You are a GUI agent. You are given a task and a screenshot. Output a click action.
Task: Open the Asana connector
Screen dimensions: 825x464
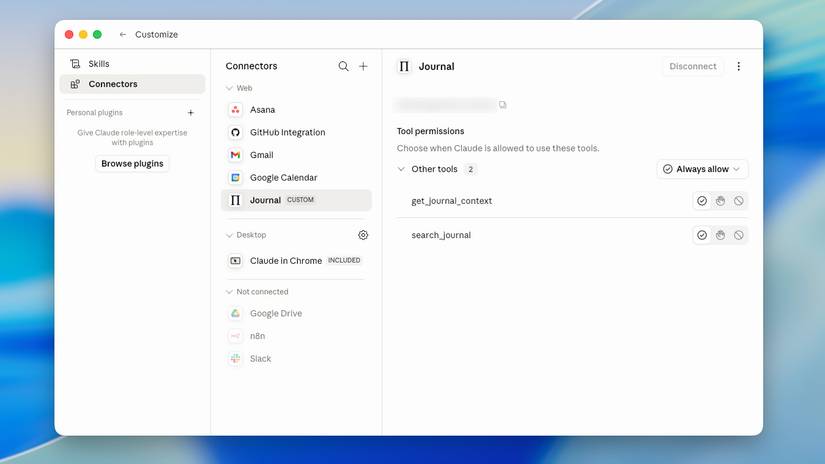point(296,109)
